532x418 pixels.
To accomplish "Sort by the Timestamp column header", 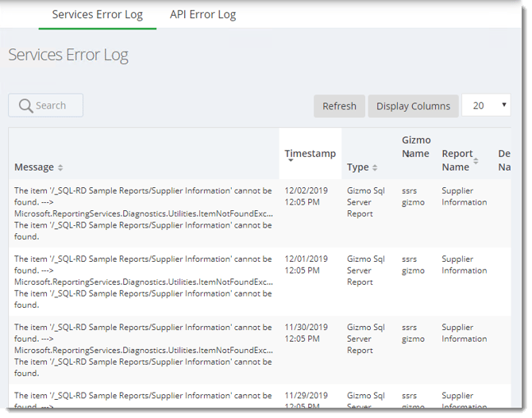I will tap(310, 154).
